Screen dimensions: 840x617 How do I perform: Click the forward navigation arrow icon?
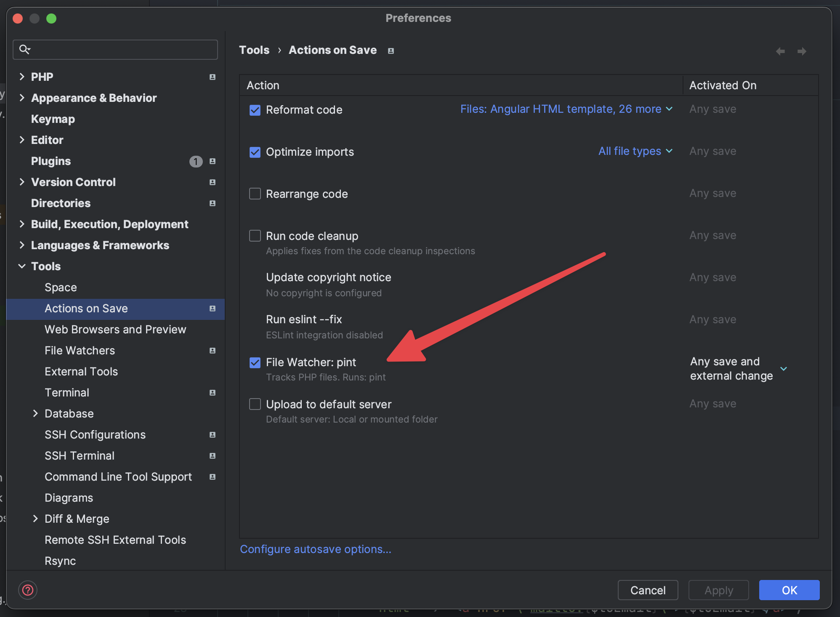[x=802, y=51]
